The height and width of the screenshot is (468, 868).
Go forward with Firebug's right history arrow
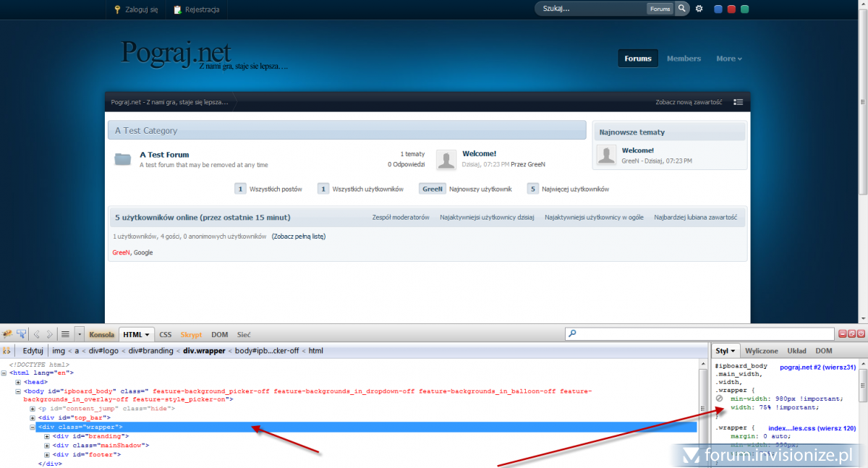49,334
